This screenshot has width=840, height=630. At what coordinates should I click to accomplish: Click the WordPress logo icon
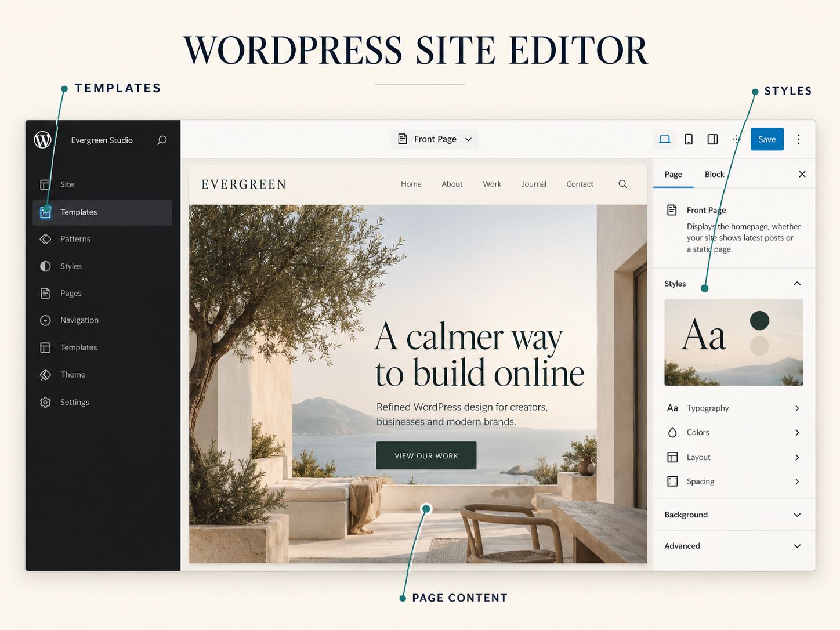tap(42, 140)
